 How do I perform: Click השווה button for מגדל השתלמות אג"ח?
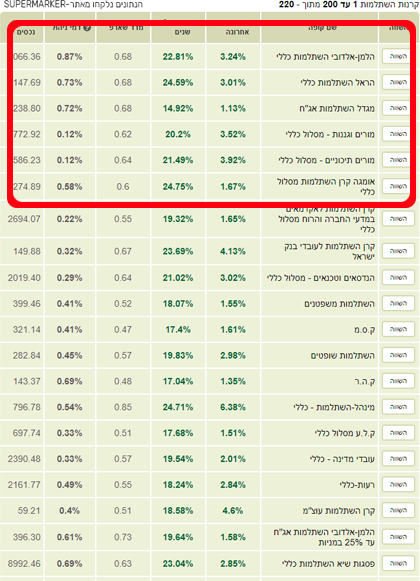click(398, 108)
